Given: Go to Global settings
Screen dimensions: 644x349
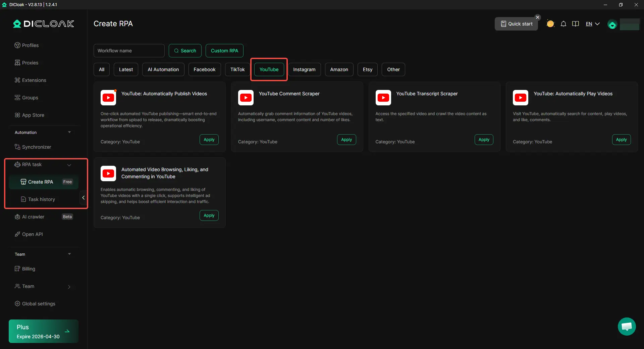Looking at the screenshot, I should 38,304.
